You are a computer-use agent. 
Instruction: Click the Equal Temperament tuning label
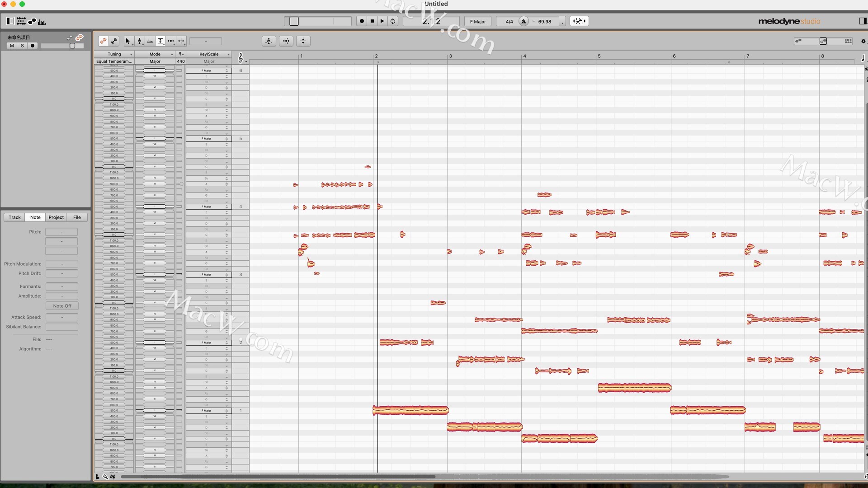coord(114,61)
